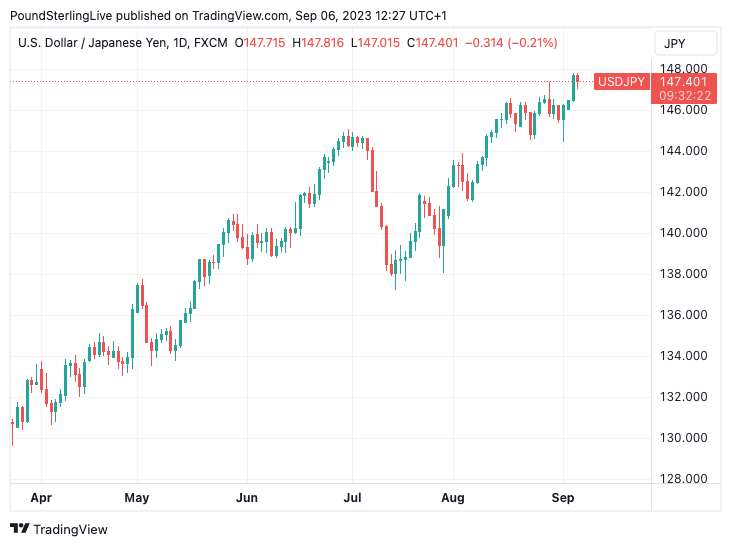This screenshot has height=546, width=731.
Task: Click the close value C147.401
Action: tap(437, 43)
